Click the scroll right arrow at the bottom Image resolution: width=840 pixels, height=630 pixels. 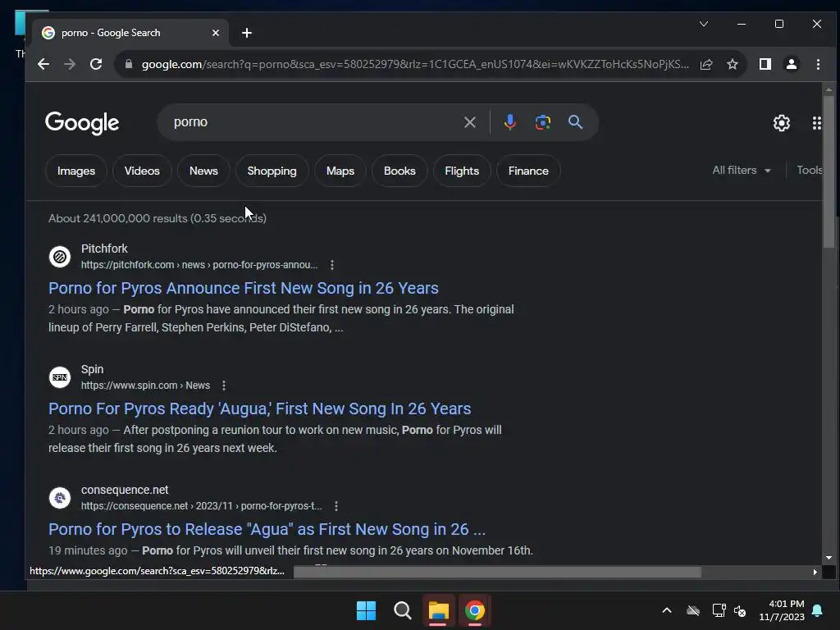815,572
